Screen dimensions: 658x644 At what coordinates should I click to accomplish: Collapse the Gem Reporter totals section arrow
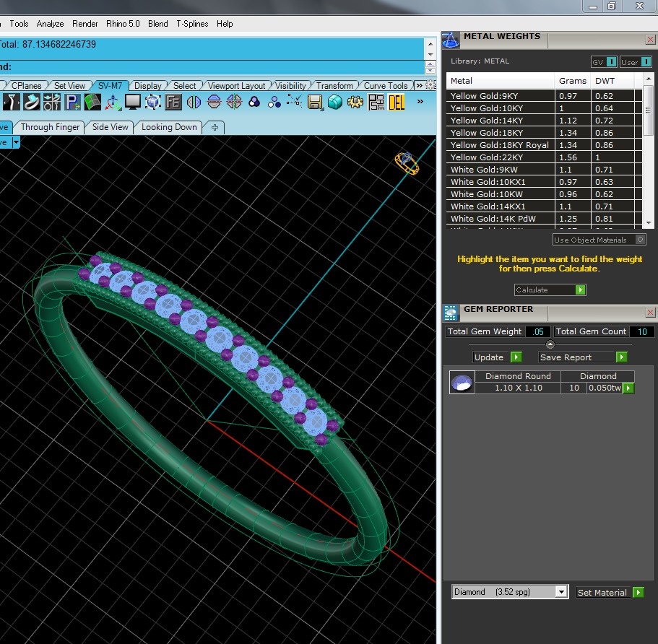[550, 344]
